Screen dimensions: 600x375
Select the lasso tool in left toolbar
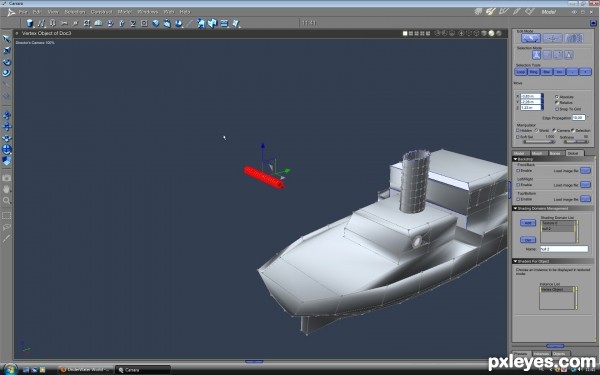pyautogui.click(x=7, y=227)
